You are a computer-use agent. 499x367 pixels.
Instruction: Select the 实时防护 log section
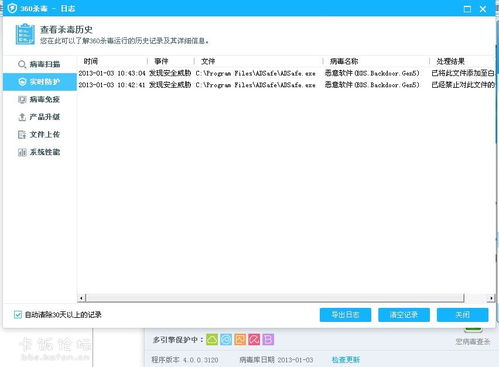40,82
